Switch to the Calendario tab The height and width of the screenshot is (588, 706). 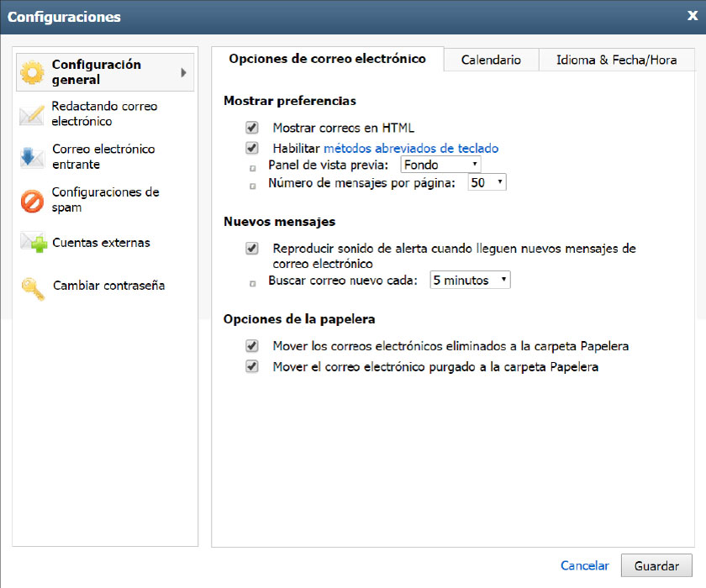(x=491, y=60)
